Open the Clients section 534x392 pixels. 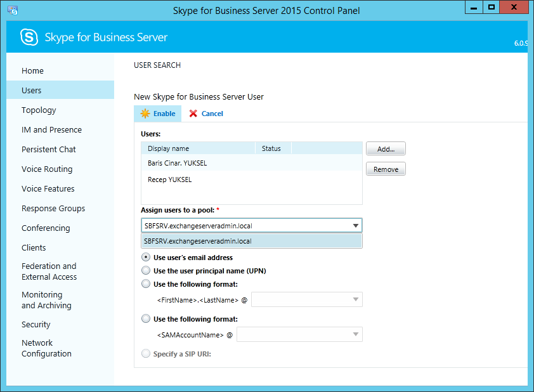tap(34, 247)
